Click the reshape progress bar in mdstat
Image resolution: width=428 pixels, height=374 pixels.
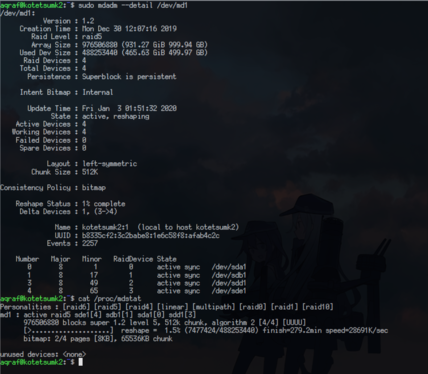tap(68, 331)
